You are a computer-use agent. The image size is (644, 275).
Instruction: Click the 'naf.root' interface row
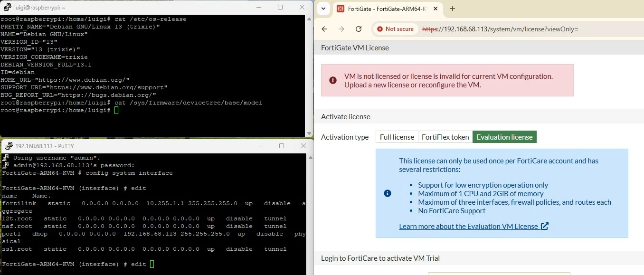144,226
